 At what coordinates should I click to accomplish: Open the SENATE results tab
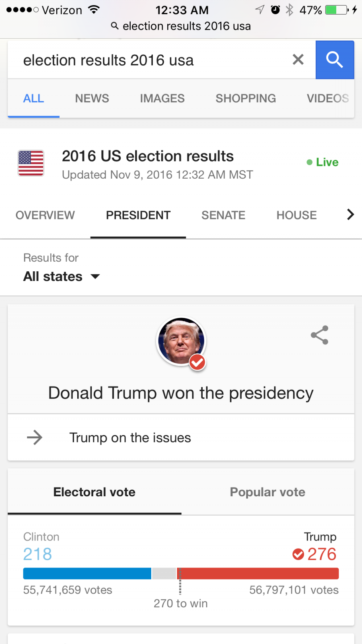(223, 215)
